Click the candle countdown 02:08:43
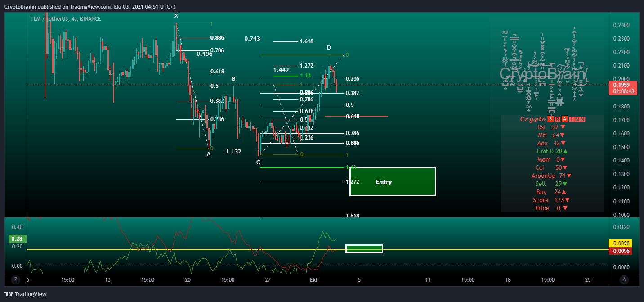Viewport: 644px width, 302px height. tap(623, 91)
